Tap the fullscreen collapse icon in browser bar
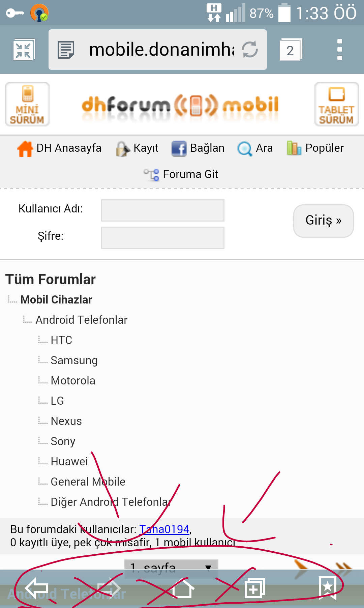The height and width of the screenshot is (608, 364). pyautogui.click(x=24, y=50)
